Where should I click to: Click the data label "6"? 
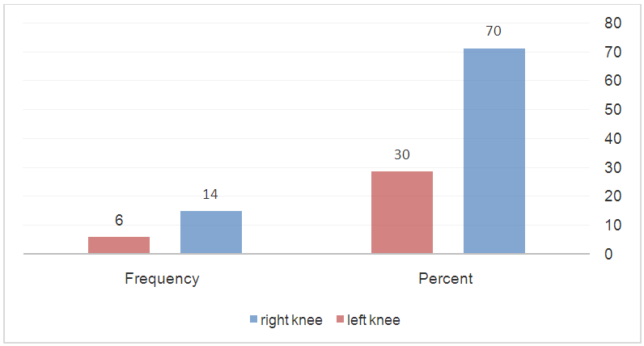[119, 220]
